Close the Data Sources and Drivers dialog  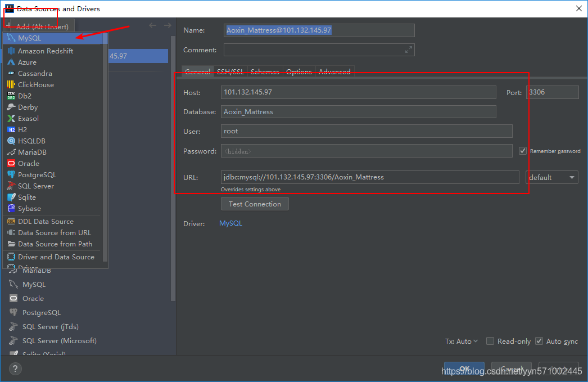tap(578, 8)
